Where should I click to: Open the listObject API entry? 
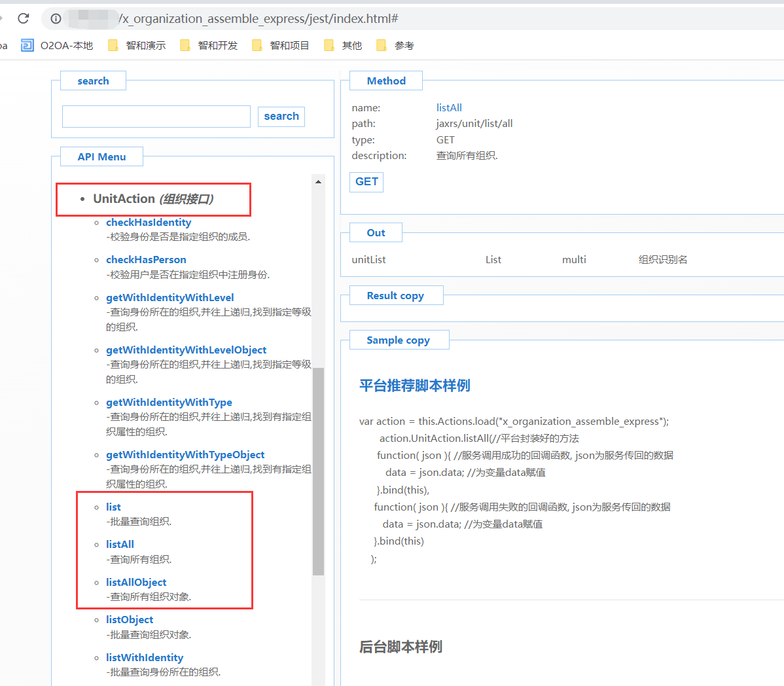[x=130, y=620]
